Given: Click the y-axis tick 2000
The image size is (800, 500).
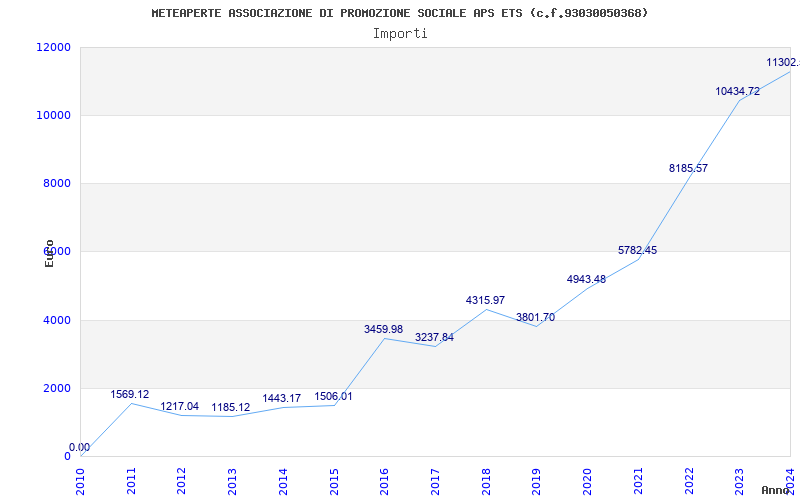Looking at the screenshot, I should tap(56, 388).
